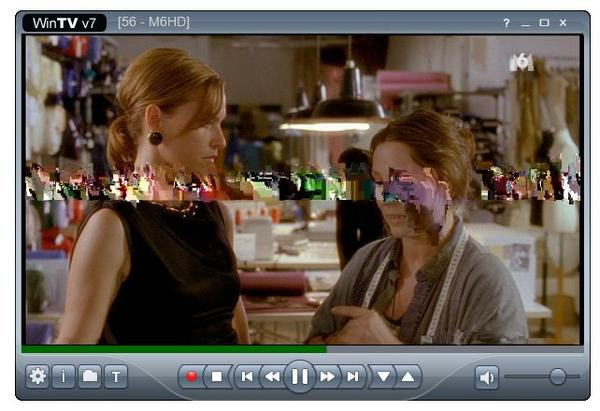Maximize the WinTV window
The height and width of the screenshot is (411, 600).
544,23
